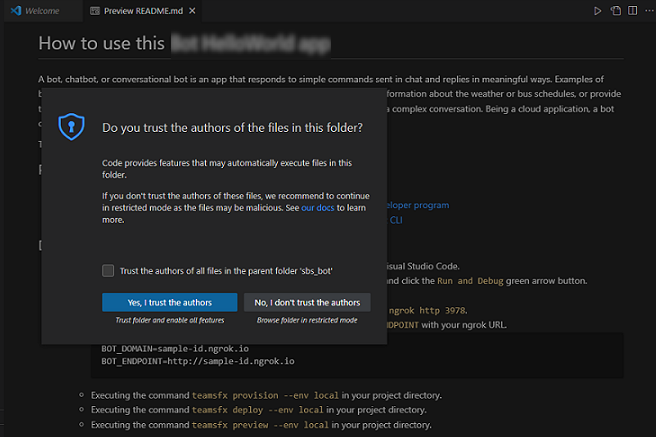This screenshot has width=656, height=437.
Task: Click the 'Do you trust the authors' dialog heading
Action: [233, 128]
